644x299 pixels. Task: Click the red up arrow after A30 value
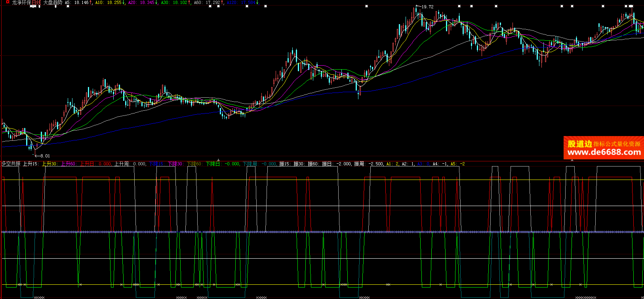(190, 2)
